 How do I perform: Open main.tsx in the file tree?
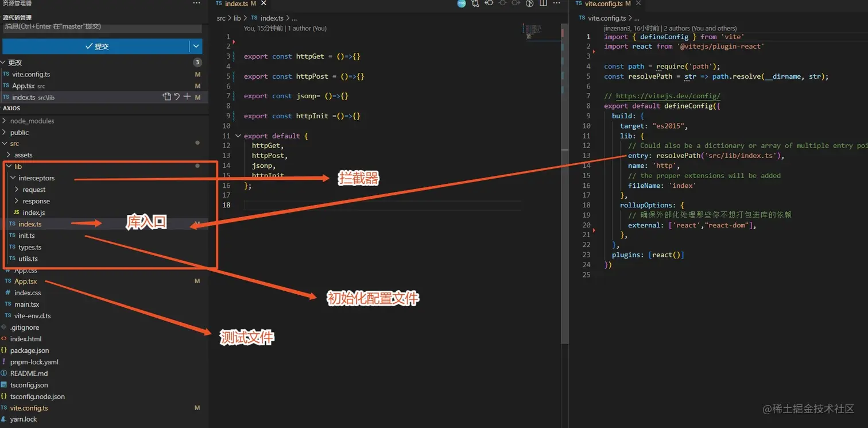click(x=27, y=304)
